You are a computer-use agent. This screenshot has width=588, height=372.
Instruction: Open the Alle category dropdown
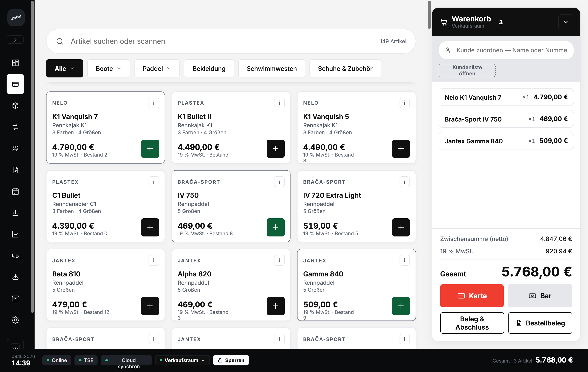(64, 68)
